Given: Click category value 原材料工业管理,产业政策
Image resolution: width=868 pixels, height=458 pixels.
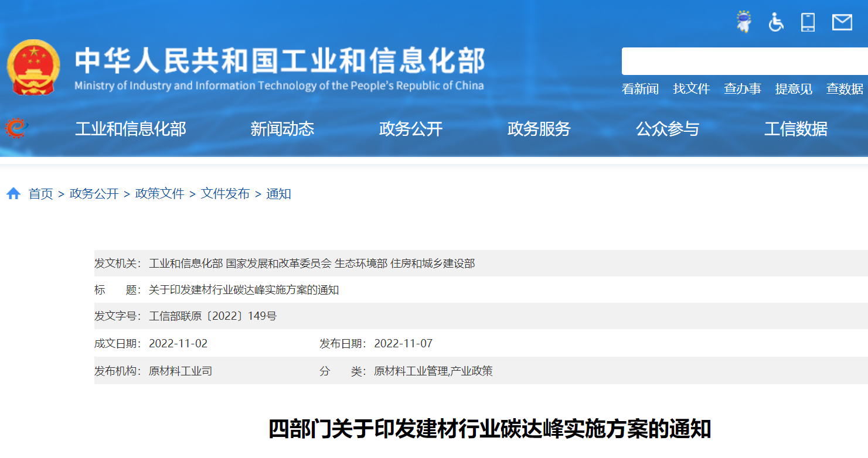Looking at the screenshot, I should click(x=433, y=371).
